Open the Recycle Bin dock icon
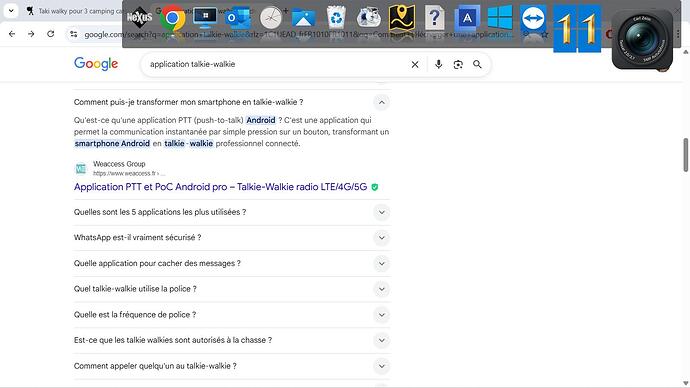 click(x=336, y=18)
